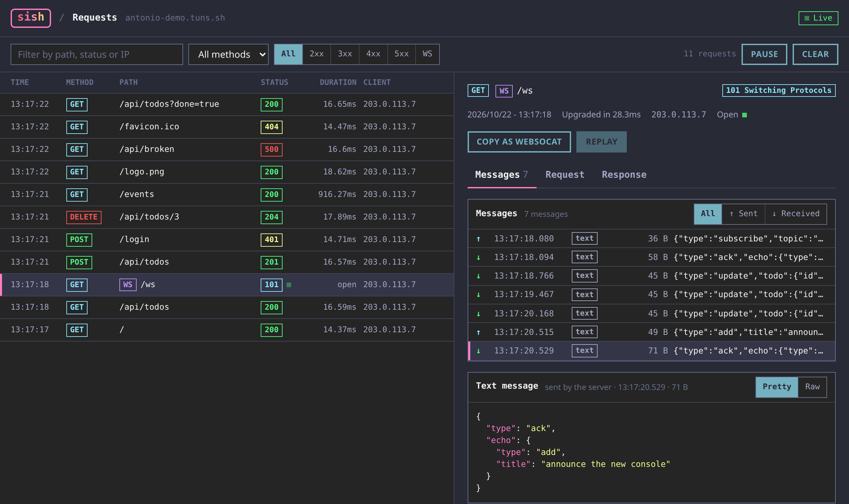Screen dimensions: 849x504
Task: Switch message view to Pretty
Action: 777,387
